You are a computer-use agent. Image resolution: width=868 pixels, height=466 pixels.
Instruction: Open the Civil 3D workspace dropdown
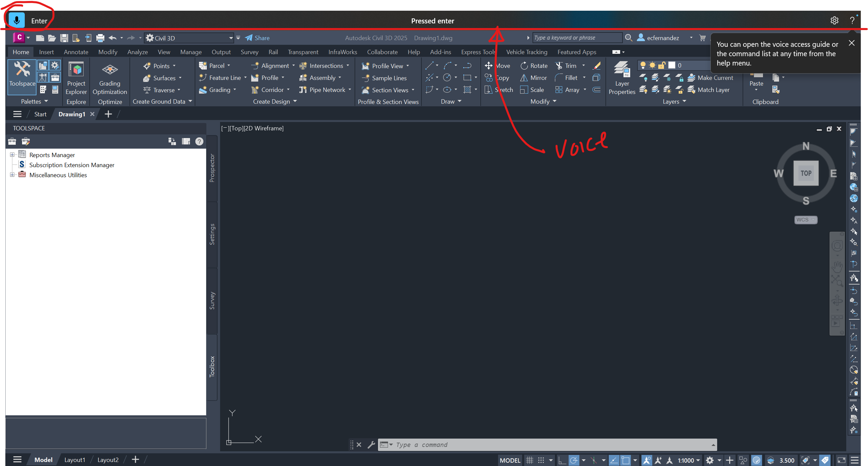pyautogui.click(x=230, y=38)
